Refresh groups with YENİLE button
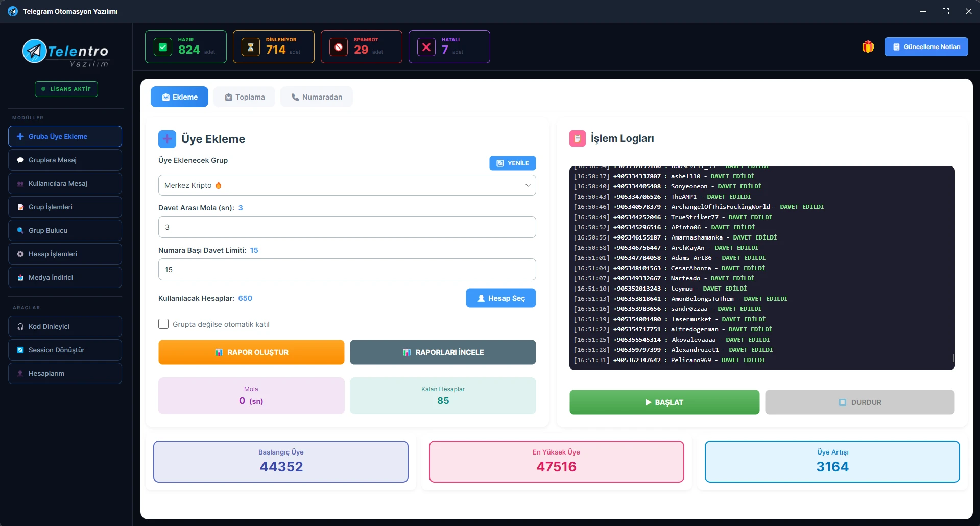 [512, 163]
